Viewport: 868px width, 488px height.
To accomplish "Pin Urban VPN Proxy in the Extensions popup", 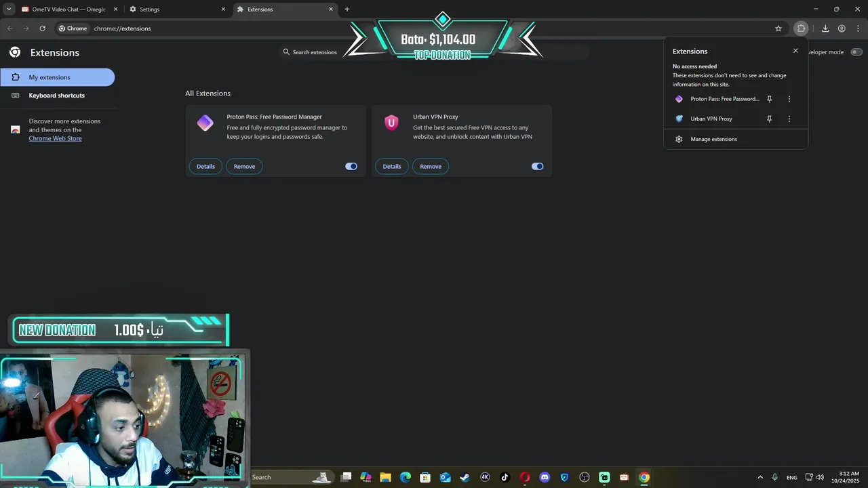I will coord(769,119).
